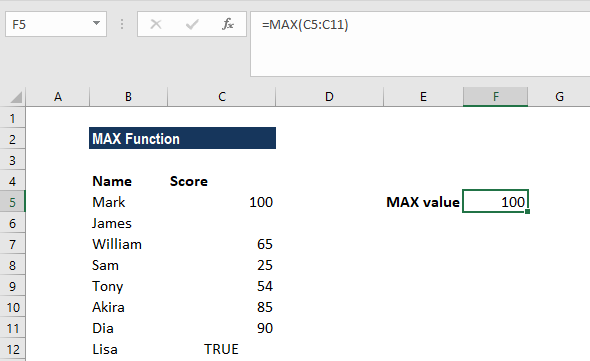Click the Enter checkmark formula button
590x361 pixels.
click(x=192, y=24)
